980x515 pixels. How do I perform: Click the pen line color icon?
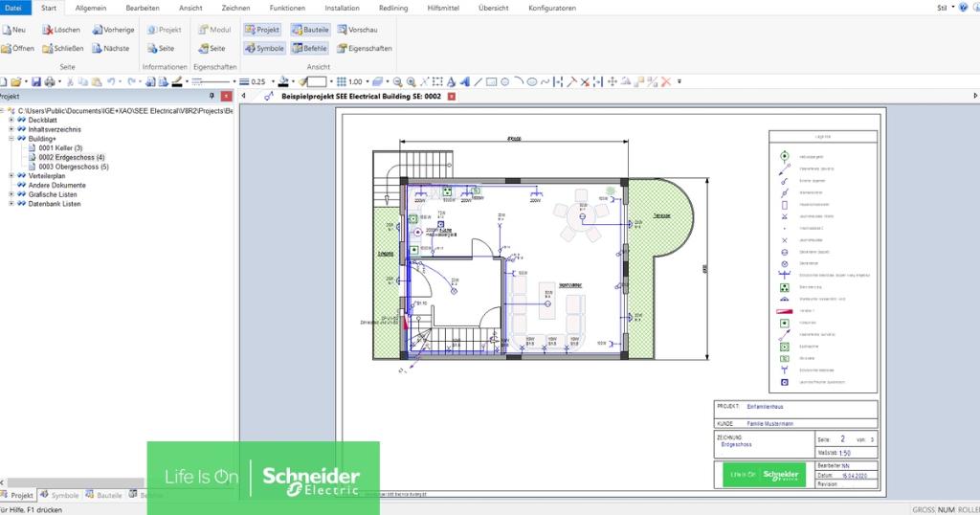coord(177,81)
